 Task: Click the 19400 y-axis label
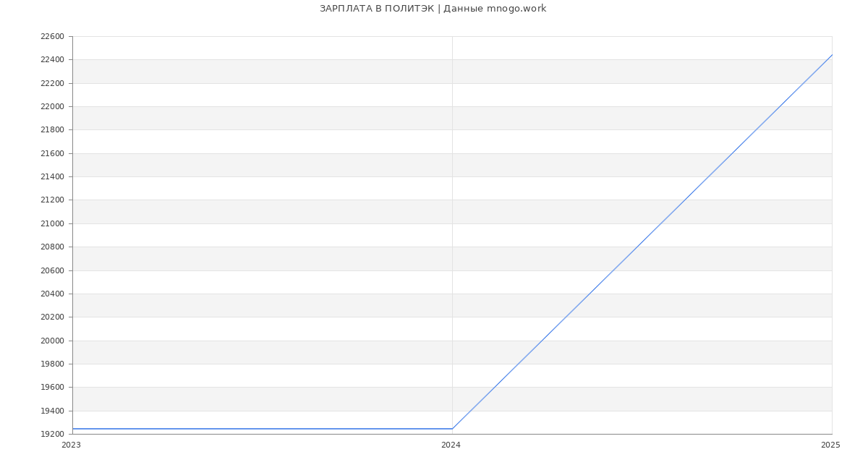[x=51, y=411]
